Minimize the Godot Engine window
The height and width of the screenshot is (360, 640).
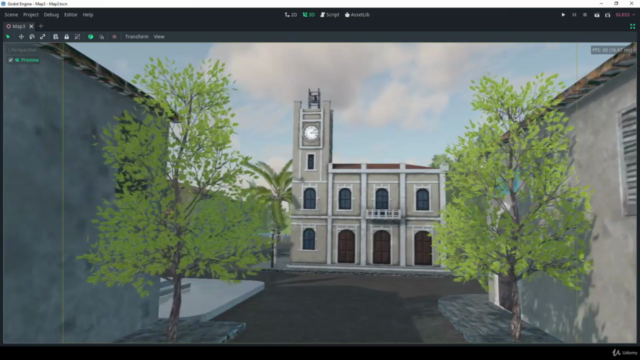point(601,4)
